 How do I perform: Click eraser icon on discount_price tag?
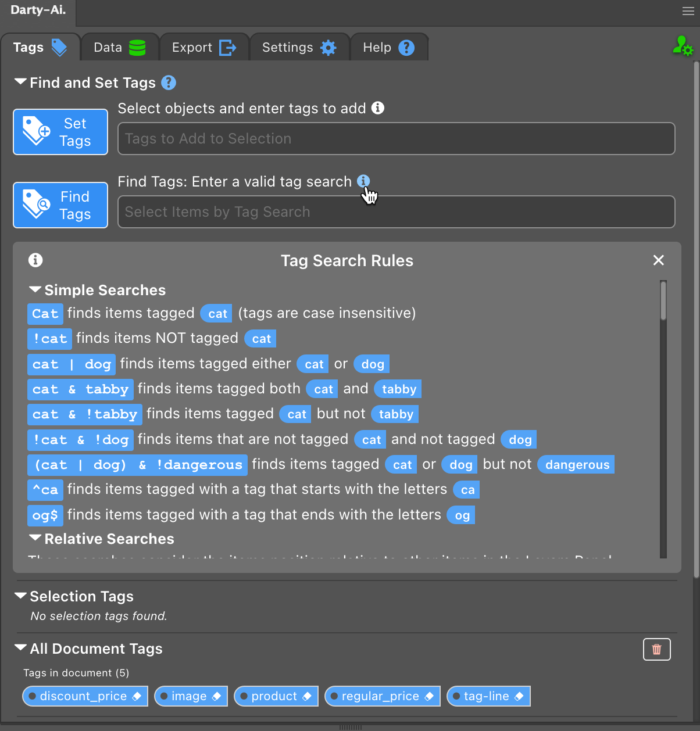(137, 696)
